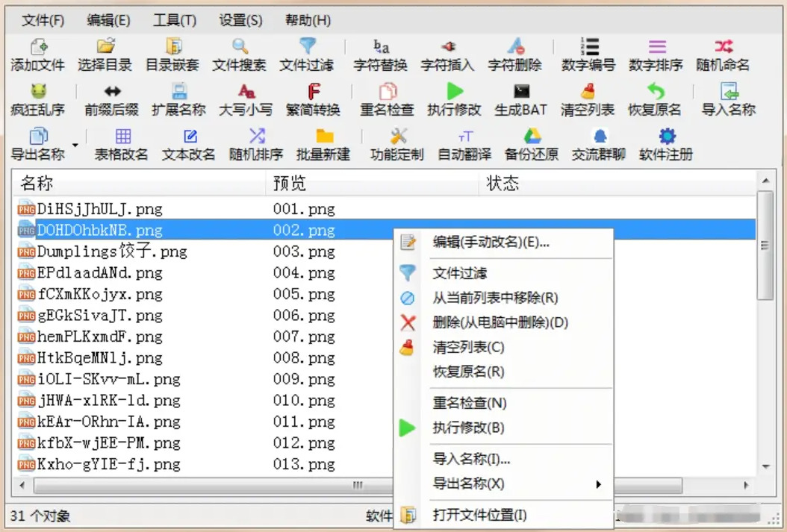Open the 繁简转换 converter icon
This screenshot has height=532, width=787.
point(313,91)
